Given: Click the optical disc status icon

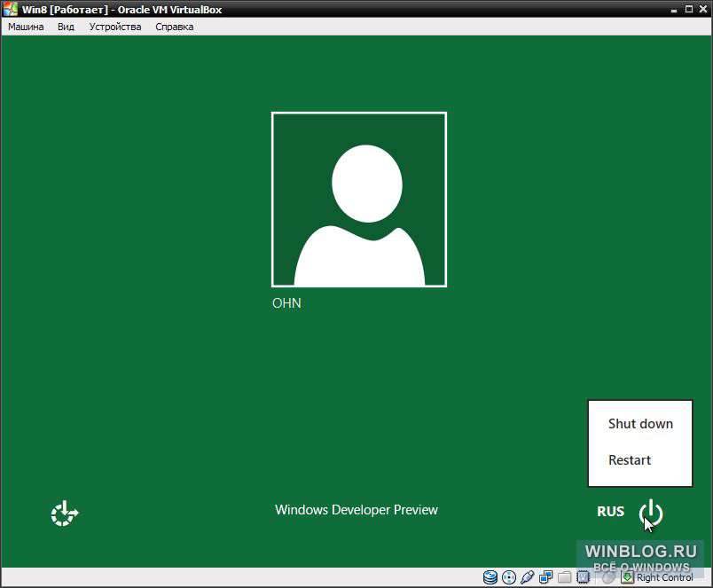Looking at the screenshot, I should (x=509, y=577).
